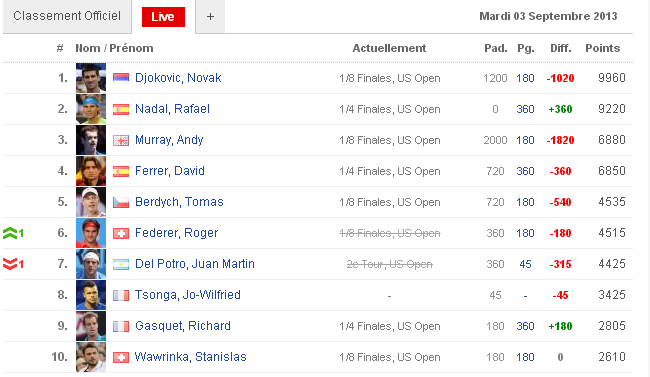Click the British flag next to Murray

121,140
